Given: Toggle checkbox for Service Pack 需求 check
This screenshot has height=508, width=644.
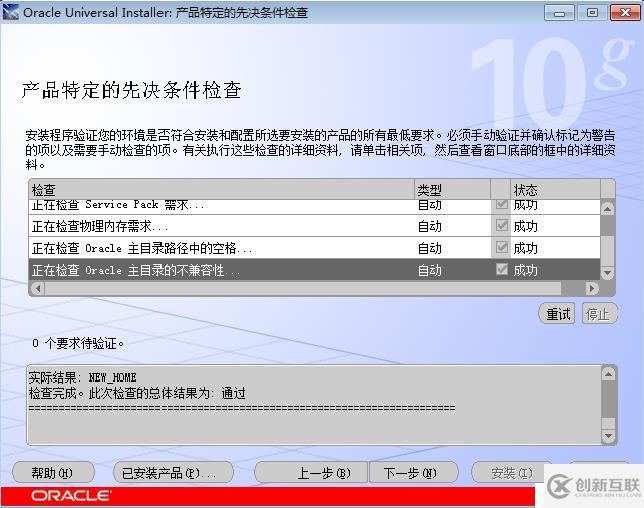Looking at the screenshot, I should tap(501, 204).
